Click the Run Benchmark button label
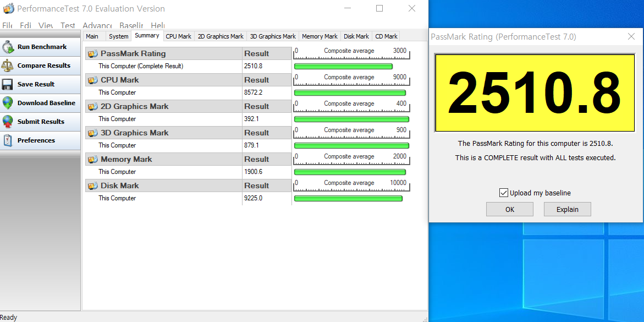Viewport: 644px width, 322px height. click(x=42, y=47)
